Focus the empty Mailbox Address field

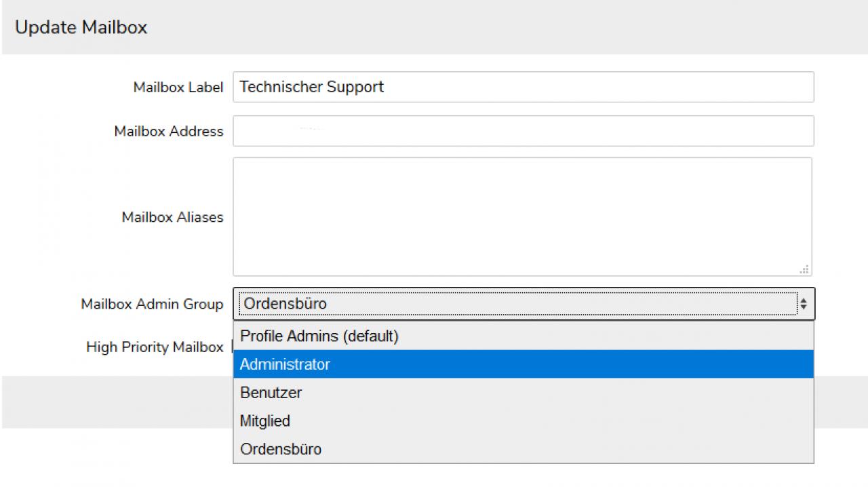[522, 131]
